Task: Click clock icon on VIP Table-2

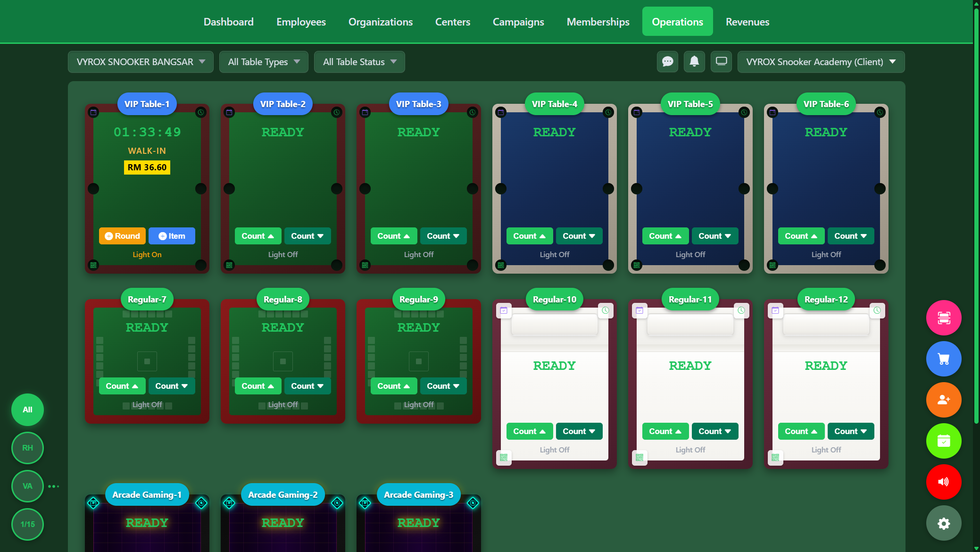Action: click(337, 112)
